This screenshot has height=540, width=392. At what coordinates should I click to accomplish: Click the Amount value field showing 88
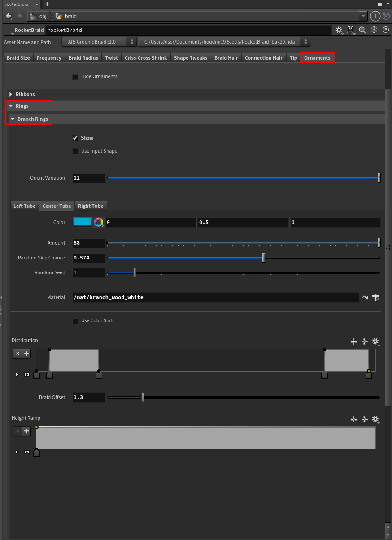point(88,243)
